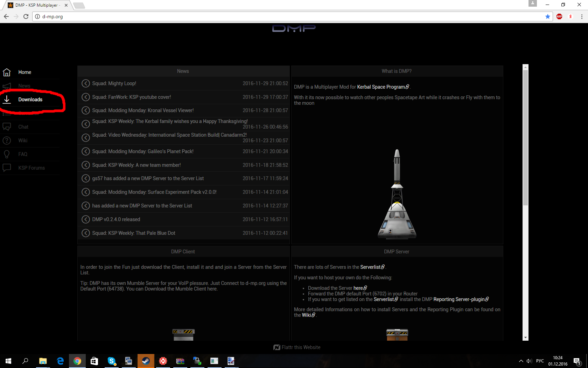
Task: Click the Steam icon in taskbar
Action: point(146,361)
